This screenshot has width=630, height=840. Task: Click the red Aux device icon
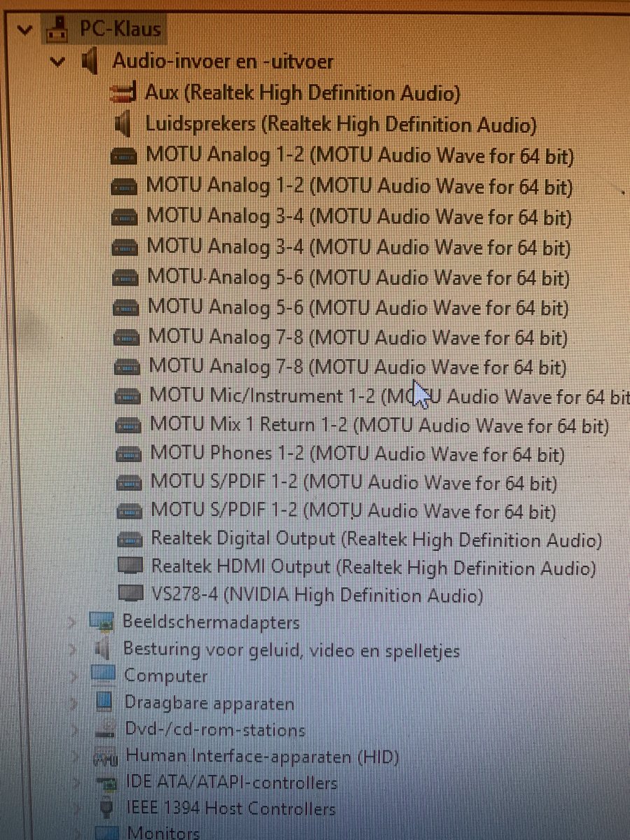(x=123, y=92)
